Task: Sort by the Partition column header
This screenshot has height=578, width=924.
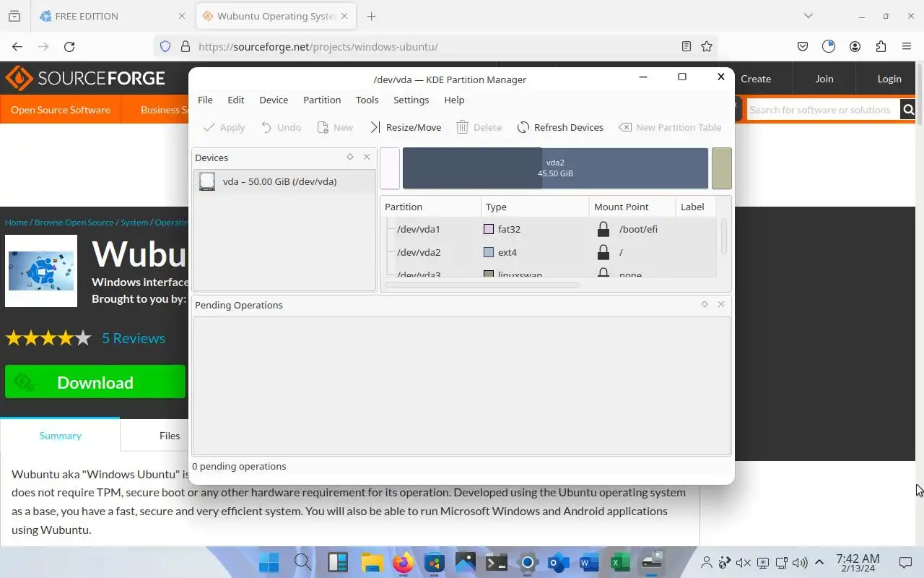Action: (x=431, y=207)
